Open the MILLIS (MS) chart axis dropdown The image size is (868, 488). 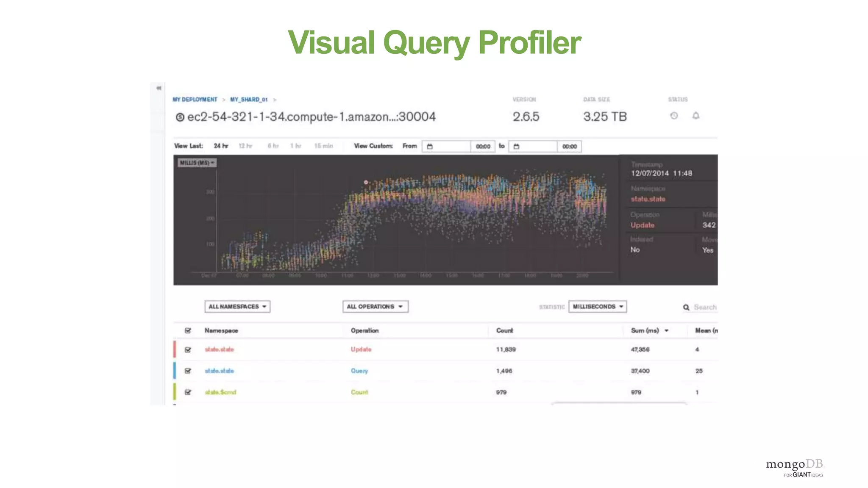coord(197,163)
